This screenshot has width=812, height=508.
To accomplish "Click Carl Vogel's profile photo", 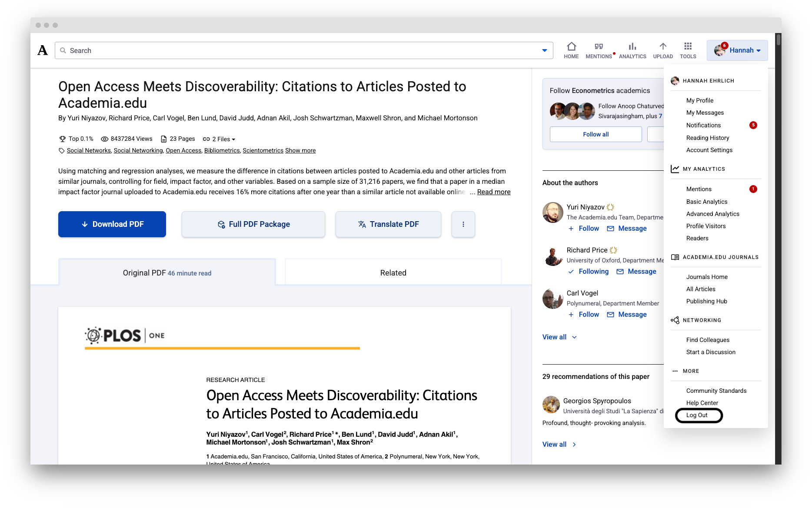I will 553,299.
